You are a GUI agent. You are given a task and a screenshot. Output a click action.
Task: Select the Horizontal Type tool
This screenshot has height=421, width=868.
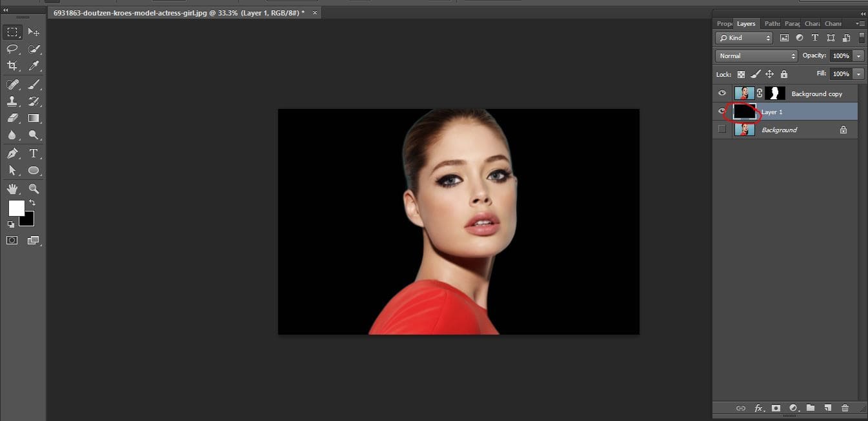[32, 153]
